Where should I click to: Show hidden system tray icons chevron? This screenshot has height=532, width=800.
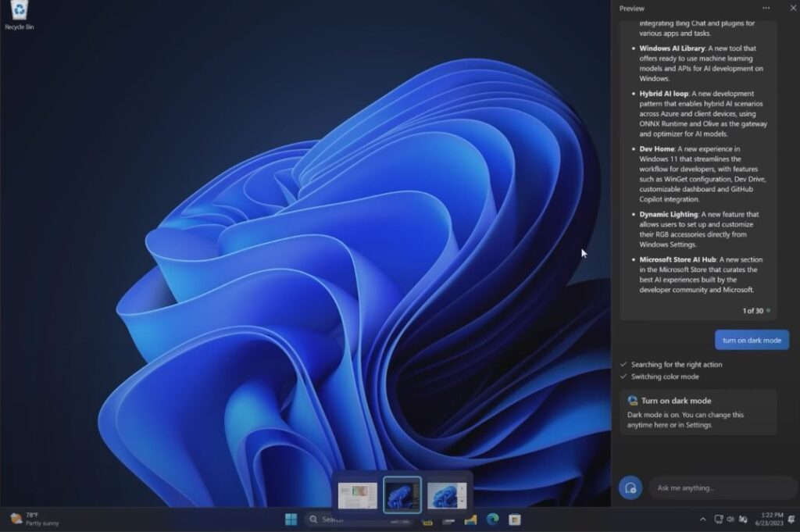tap(702, 520)
